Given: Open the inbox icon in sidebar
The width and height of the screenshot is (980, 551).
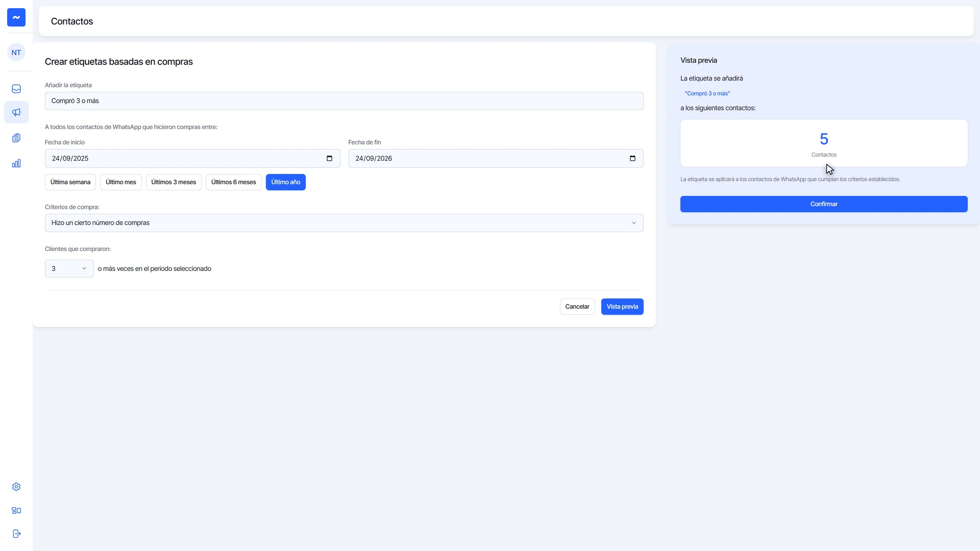Looking at the screenshot, I should [x=16, y=89].
